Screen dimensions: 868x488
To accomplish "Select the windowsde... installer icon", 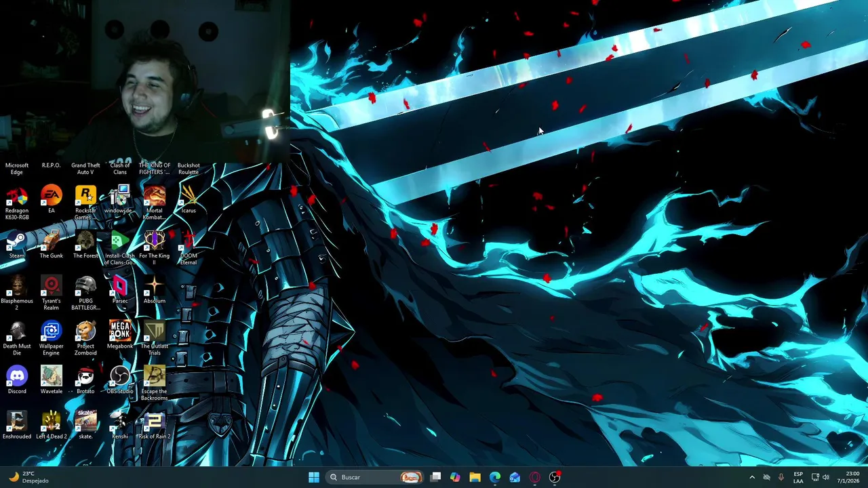I will click(120, 197).
